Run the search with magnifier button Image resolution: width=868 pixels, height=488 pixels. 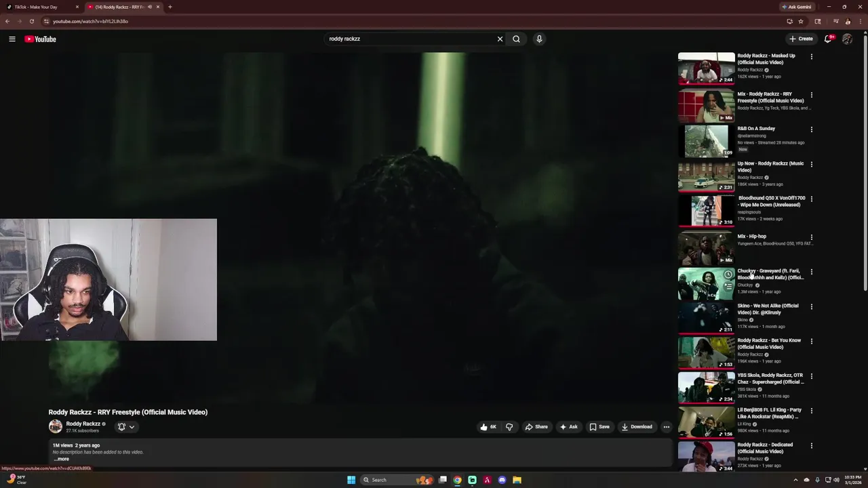pos(516,39)
